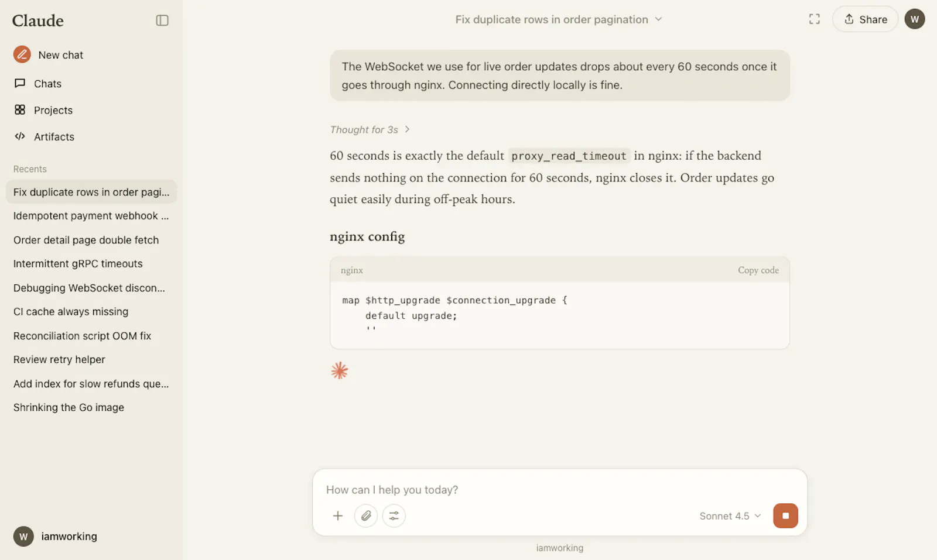Open 'Review retry helper' chat
Screen dimensions: 937x560
pos(91,360)
